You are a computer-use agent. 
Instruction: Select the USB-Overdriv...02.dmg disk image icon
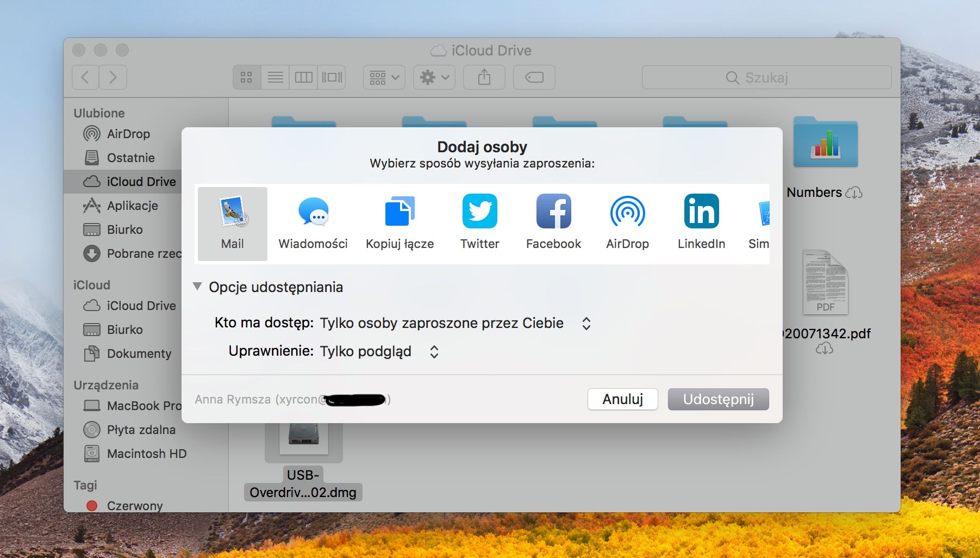point(304,438)
